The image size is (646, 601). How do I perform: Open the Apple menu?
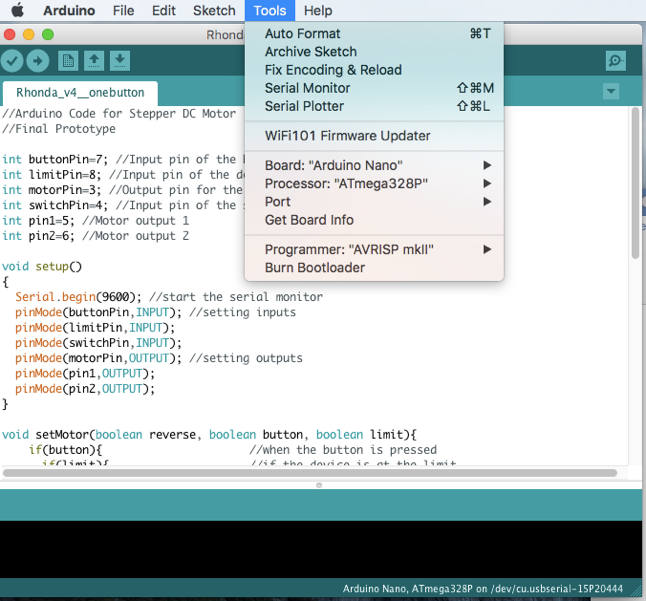click(17, 10)
